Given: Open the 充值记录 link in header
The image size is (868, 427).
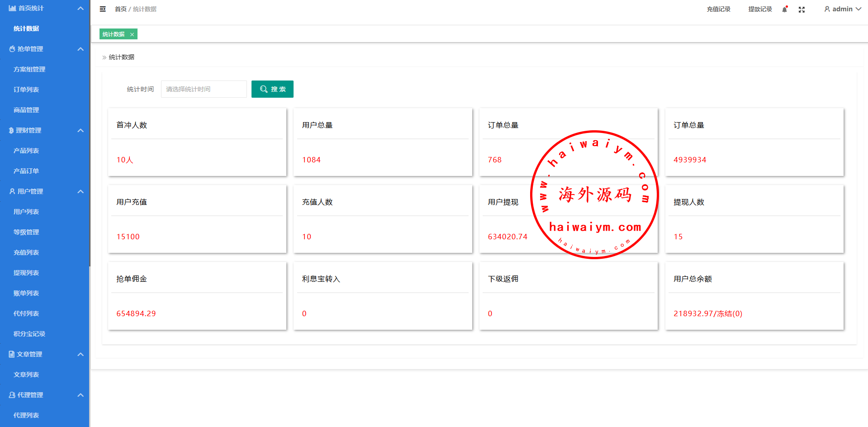Looking at the screenshot, I should (x=718, y=9).
